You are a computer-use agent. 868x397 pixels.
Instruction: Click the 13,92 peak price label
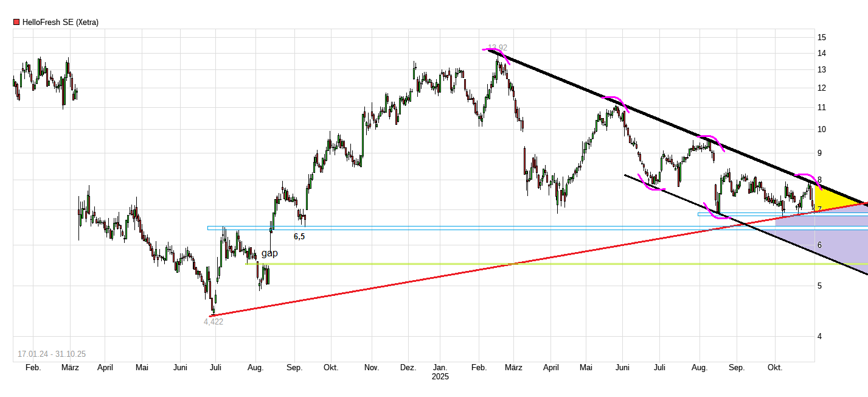click(497, 47)
